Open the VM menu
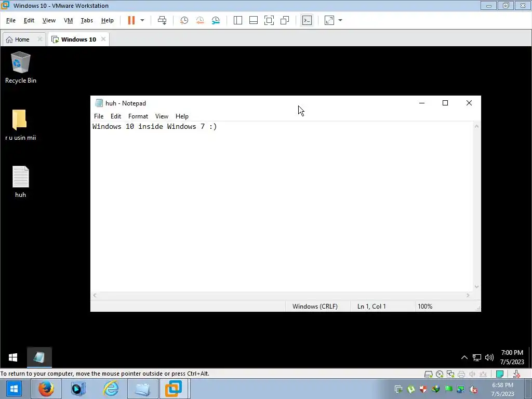 (x=68, y=20)
